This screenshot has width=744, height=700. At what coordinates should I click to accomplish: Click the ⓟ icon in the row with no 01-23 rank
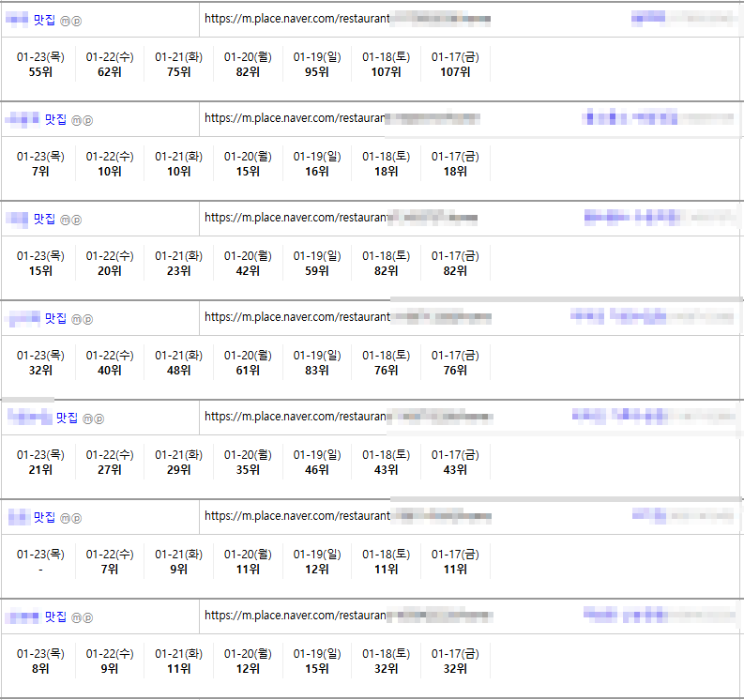pos(76,518)
